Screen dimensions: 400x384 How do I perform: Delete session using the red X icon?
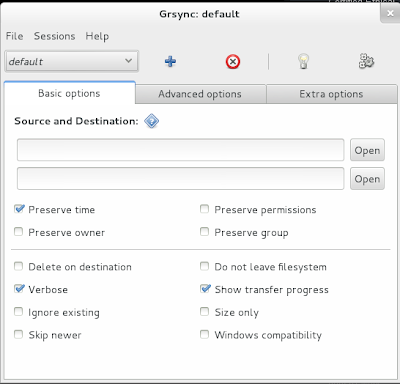coord(233,62)
